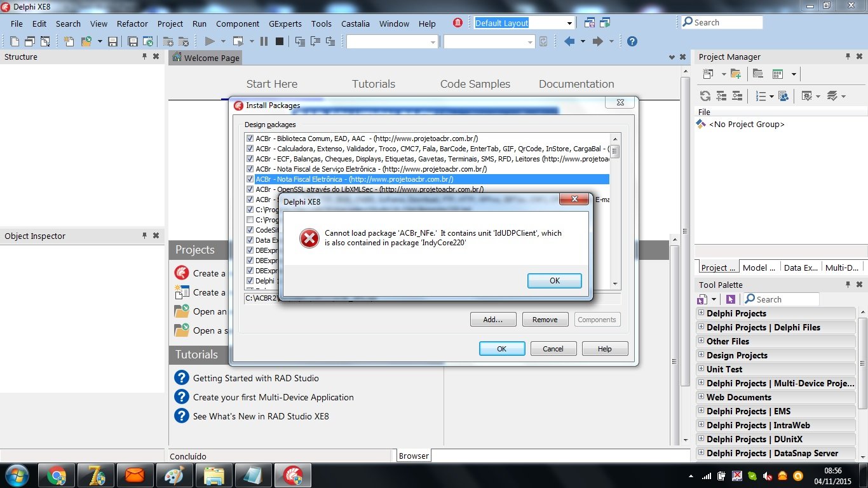This screenshot has height=488, width=868.
Task: Click the Install Packages list vertical scrollbar
Action: pyautogui.click(x=615, y=211)
